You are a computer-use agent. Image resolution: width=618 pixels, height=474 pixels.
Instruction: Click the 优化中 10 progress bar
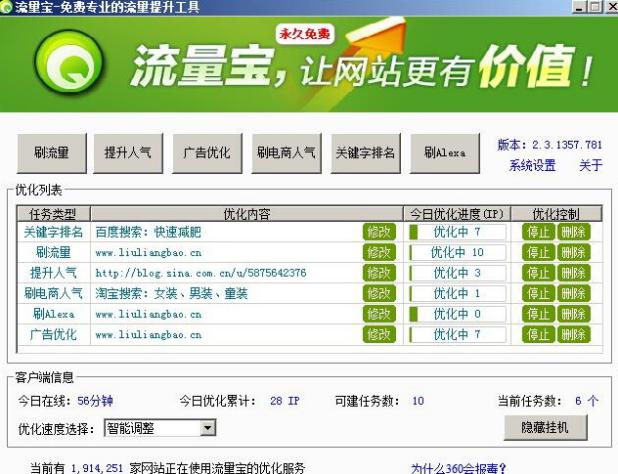[x=458, y=253]
